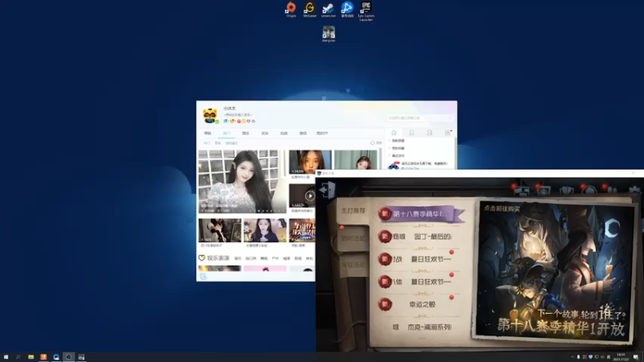
Task: Select the home icon tab in YY sidebar
Action: pos(394,133)
